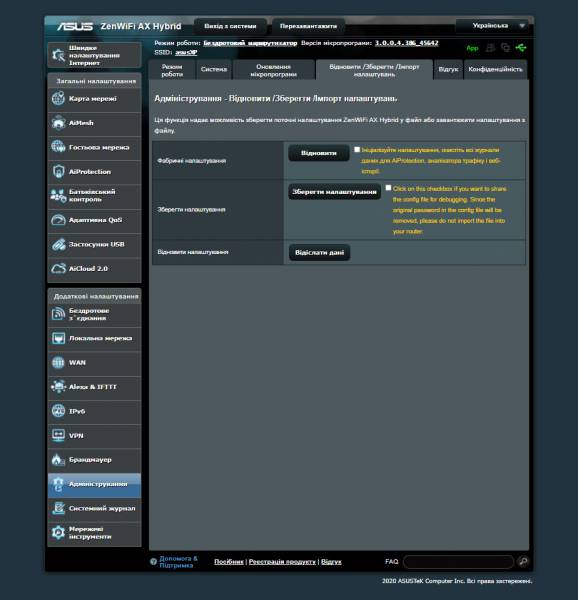Click the Відновити factory restore button
Viewport: 578px width, 600px height.
click(319, 153)
